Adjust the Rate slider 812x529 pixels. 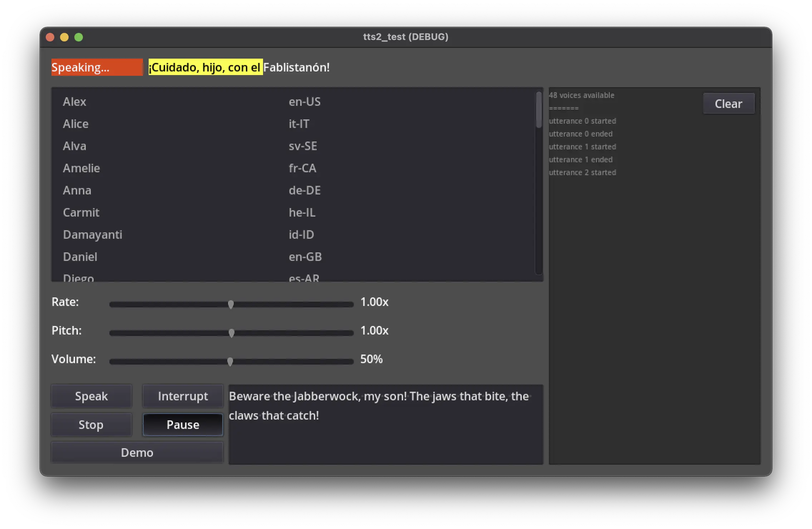coord(231,304)
